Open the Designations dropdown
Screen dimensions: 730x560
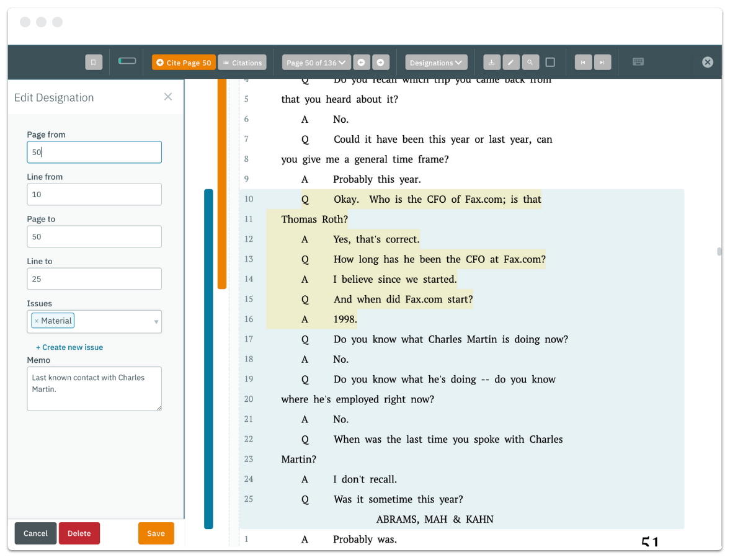point(436,62)
